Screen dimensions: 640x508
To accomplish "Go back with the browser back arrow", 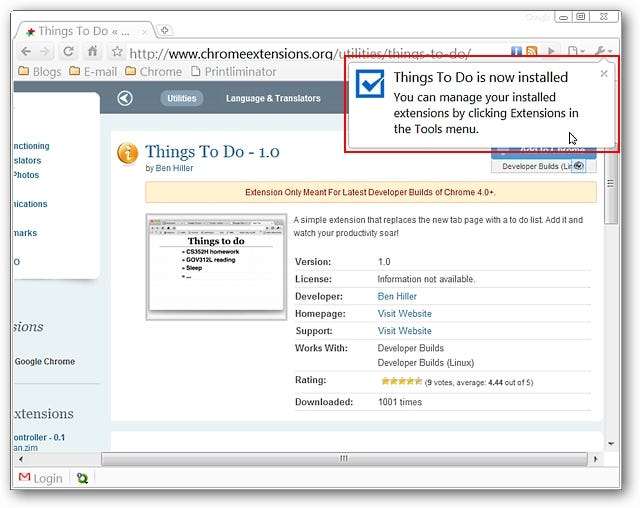I will coord(26,51).
